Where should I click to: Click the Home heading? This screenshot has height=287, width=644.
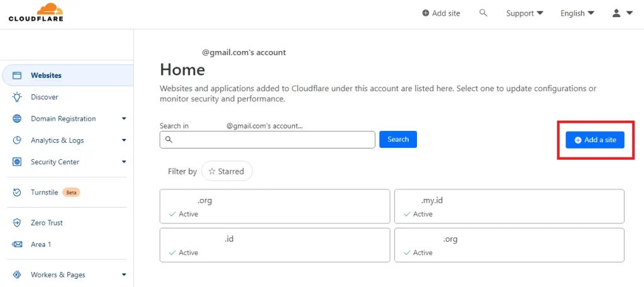182,69
